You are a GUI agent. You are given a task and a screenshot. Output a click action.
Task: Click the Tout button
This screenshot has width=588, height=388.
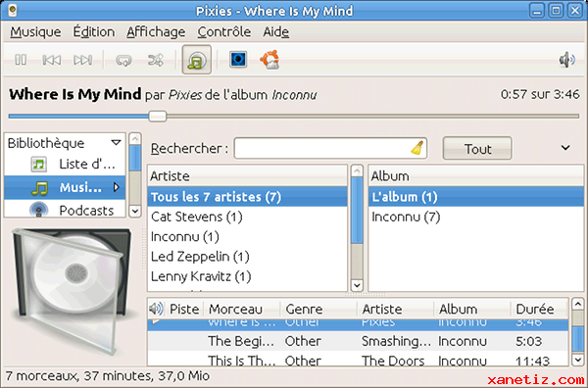477,149
